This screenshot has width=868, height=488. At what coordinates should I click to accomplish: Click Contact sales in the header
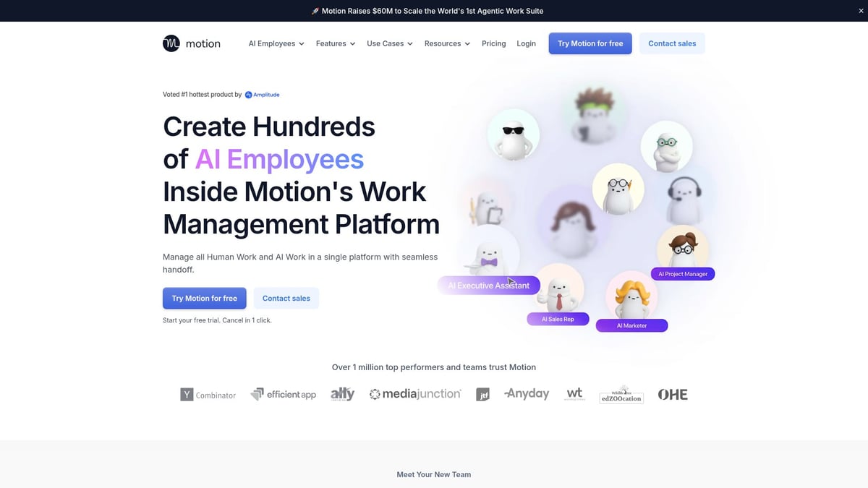672,43
